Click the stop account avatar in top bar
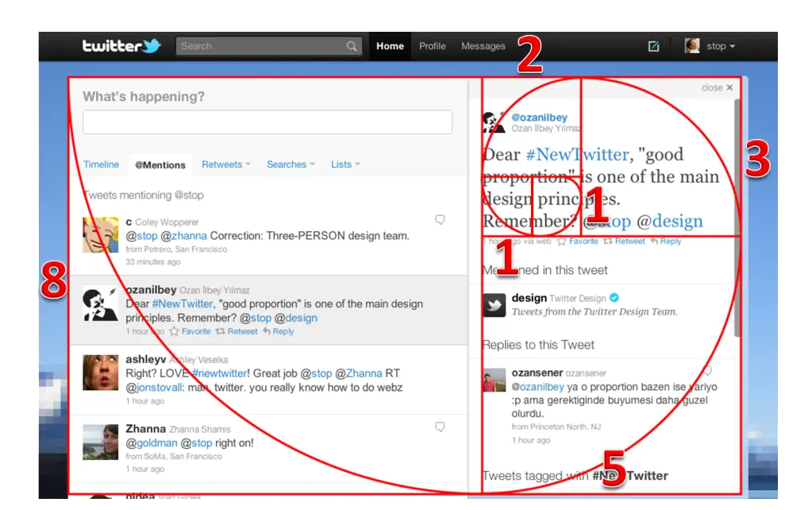This screenshot has width=812, height=510. 692,45
